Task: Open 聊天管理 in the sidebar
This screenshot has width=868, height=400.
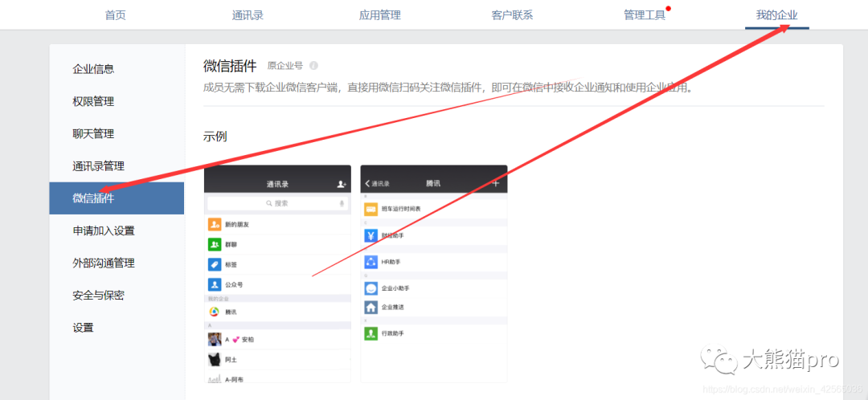Action: click(x=93, y=134)
